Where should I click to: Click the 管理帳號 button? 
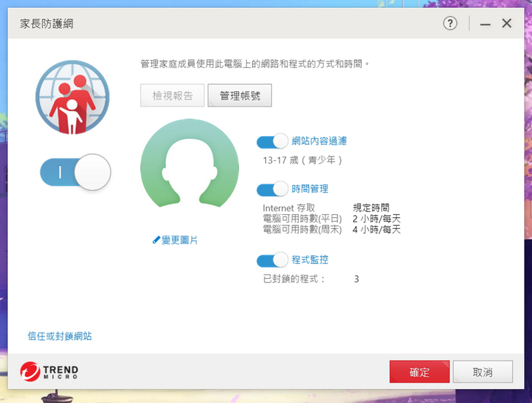click(x=240, y=96)
